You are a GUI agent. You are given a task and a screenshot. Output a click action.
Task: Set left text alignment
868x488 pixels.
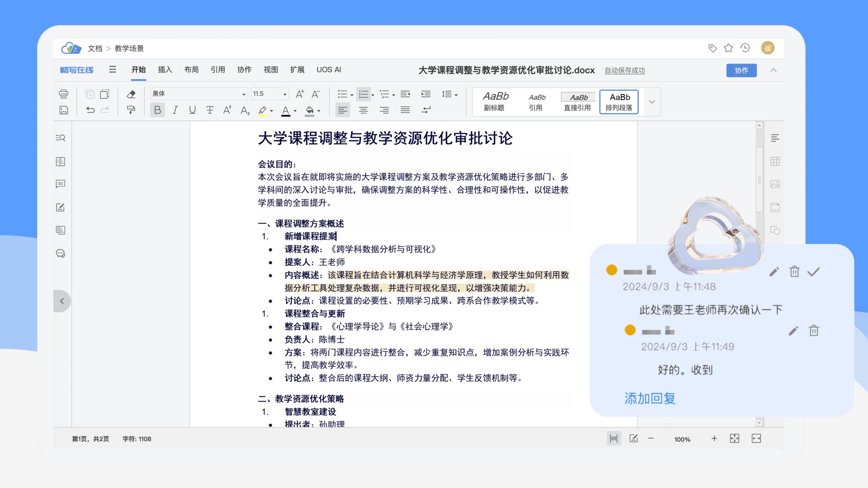[x=343, y=110]
